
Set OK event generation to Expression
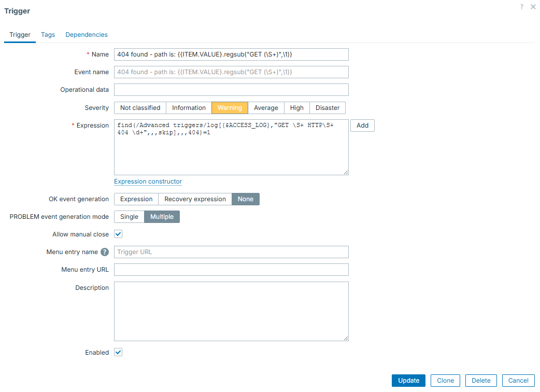click(x=136, y=199)
